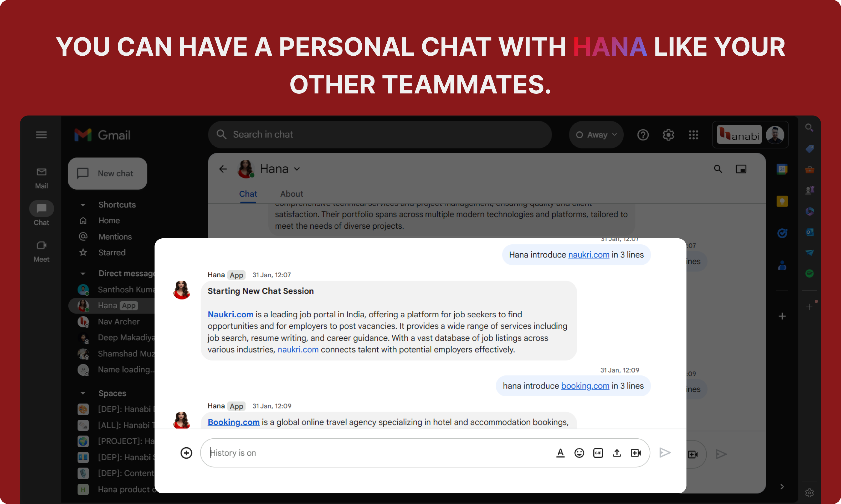841x504 pixels.
Task: Click the upload file icon
Action: pos(617,453)
